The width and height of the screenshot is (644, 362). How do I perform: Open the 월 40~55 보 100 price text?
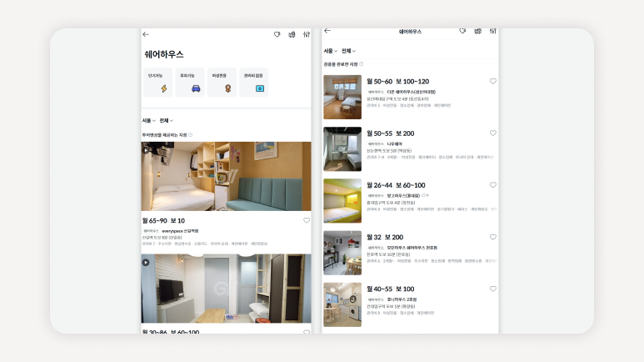coord(390,289)
